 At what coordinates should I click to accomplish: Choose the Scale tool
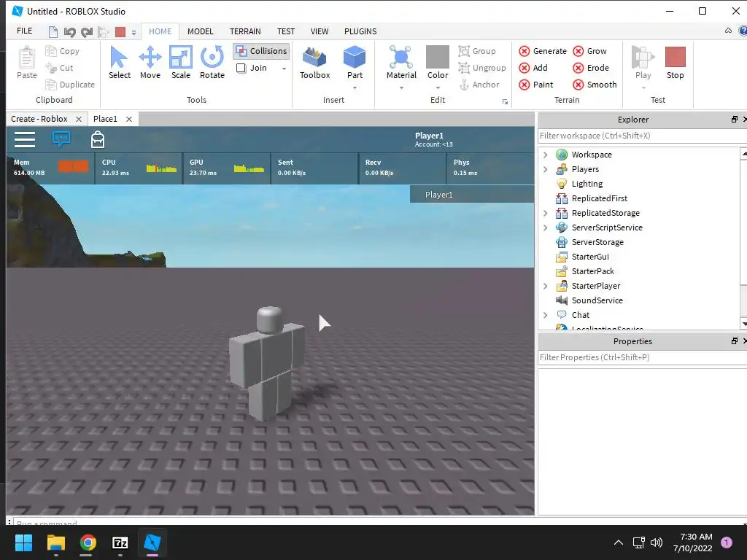point(181,63)
